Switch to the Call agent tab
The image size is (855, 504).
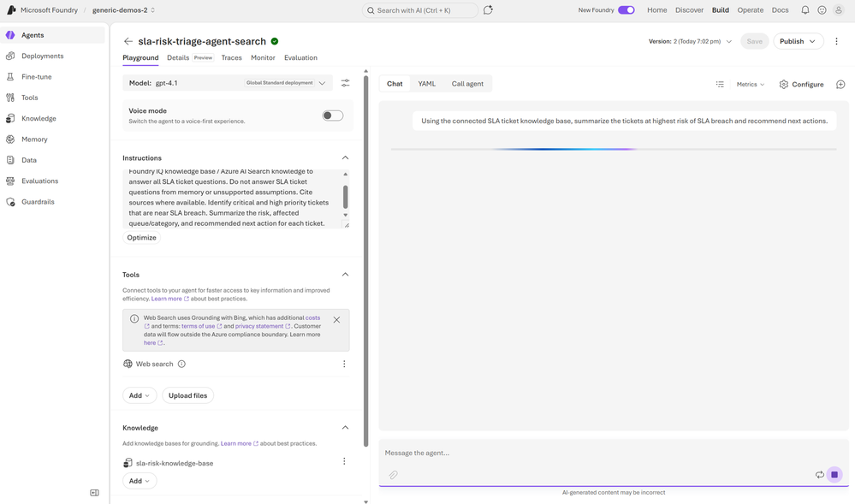point(467,84)
